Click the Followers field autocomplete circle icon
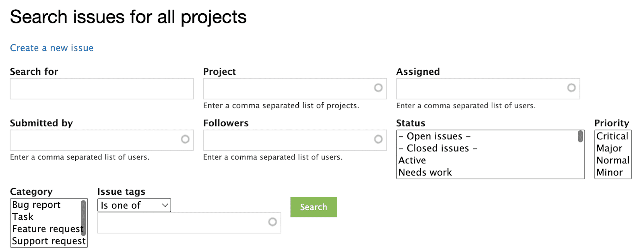Screen dimensions: 644x252 [x=378, y=139]
